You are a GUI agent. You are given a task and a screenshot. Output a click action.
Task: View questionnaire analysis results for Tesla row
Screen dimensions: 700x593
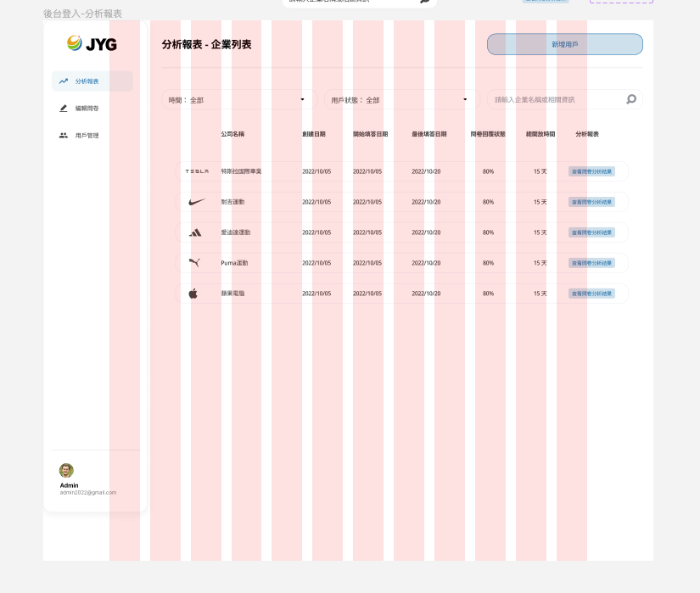click(x=591, y=171)
